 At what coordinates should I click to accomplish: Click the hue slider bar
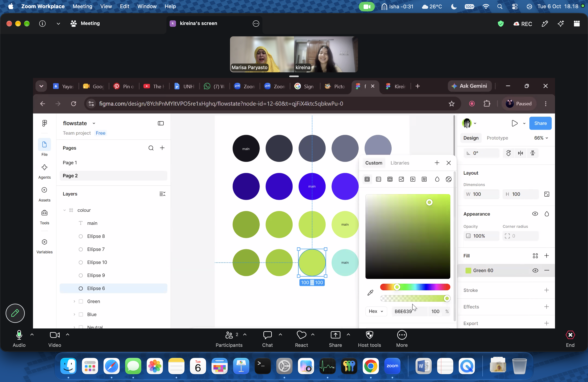[415, 287]
